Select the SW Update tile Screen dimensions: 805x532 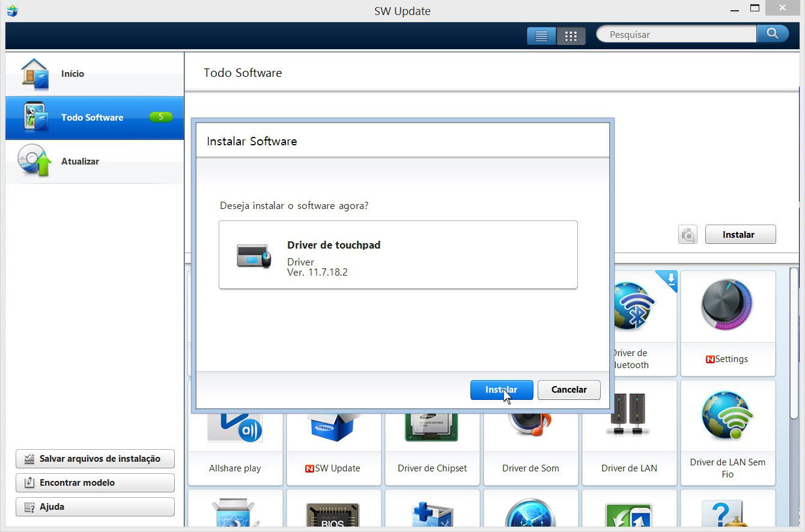334,449
